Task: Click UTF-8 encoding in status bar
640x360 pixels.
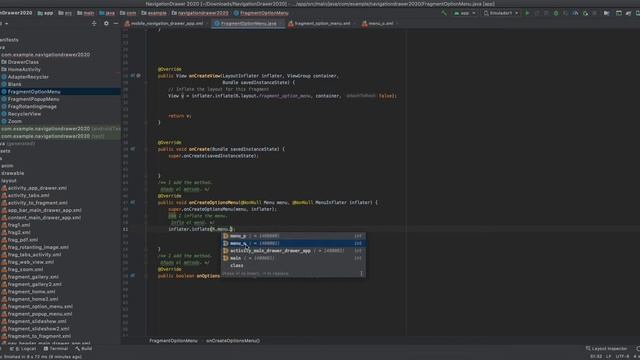Action: [x=622, y=357]
